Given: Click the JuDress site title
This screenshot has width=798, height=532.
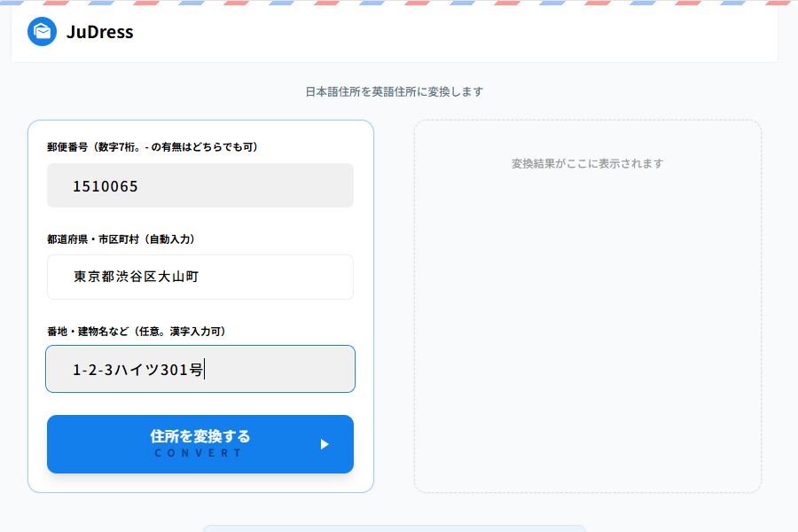Looking at the screenshot, I should pyautogui.click(x=99, y=32).
